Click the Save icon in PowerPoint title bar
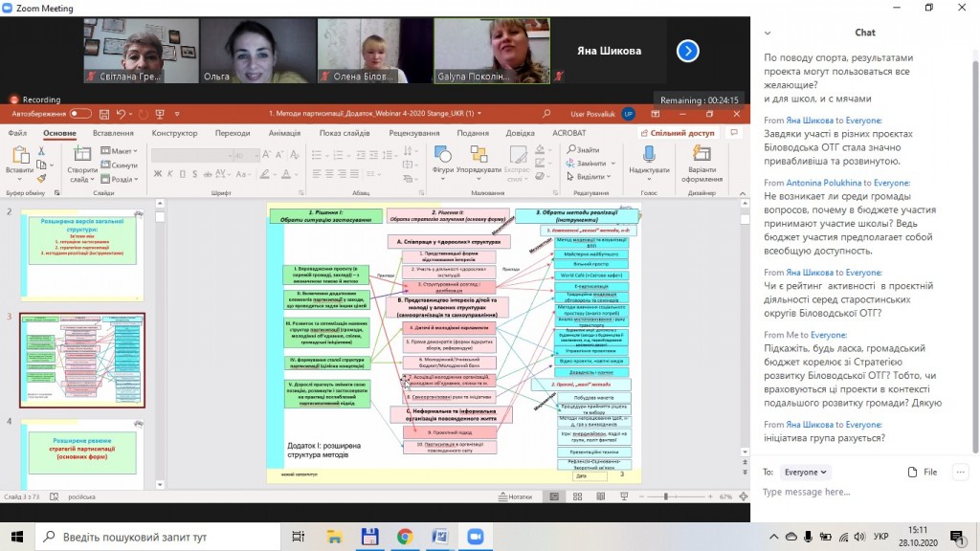This screenshot has height=551, width=980. point(104,114)
